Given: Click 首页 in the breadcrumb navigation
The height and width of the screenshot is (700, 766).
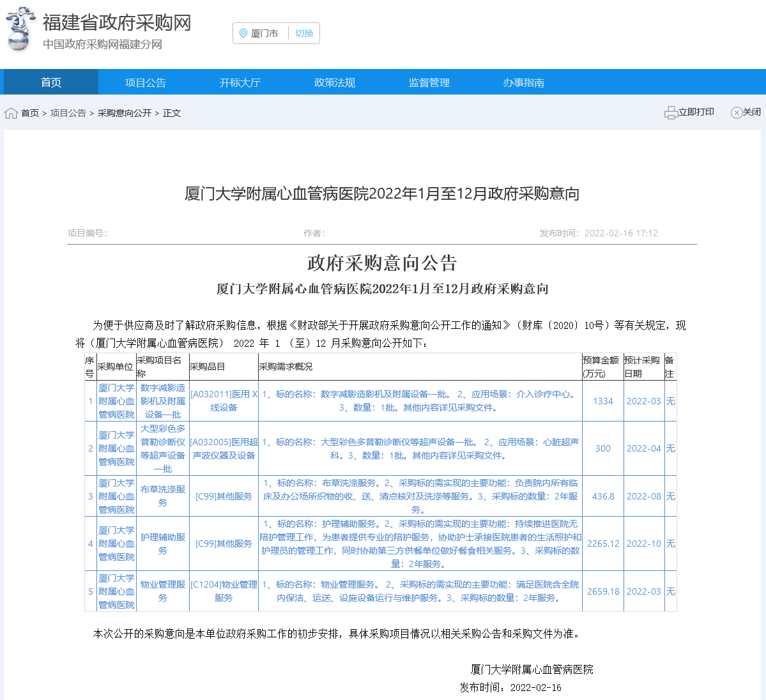Looking at the screenshot, I should (x=29, y=112).
